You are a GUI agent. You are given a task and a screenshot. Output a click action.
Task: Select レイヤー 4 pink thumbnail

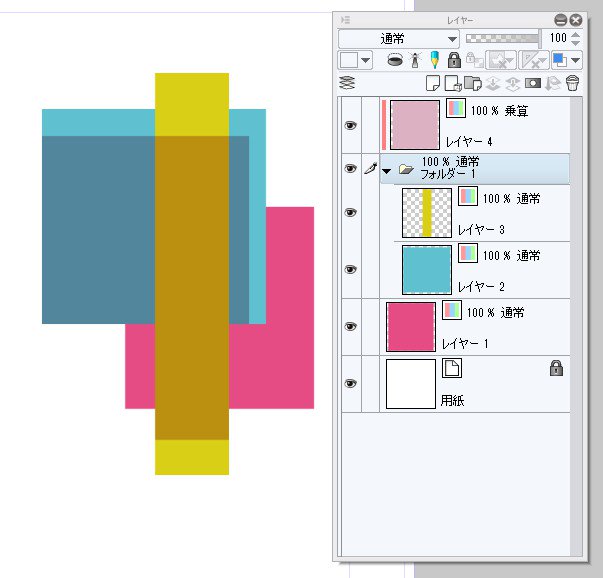415,125
